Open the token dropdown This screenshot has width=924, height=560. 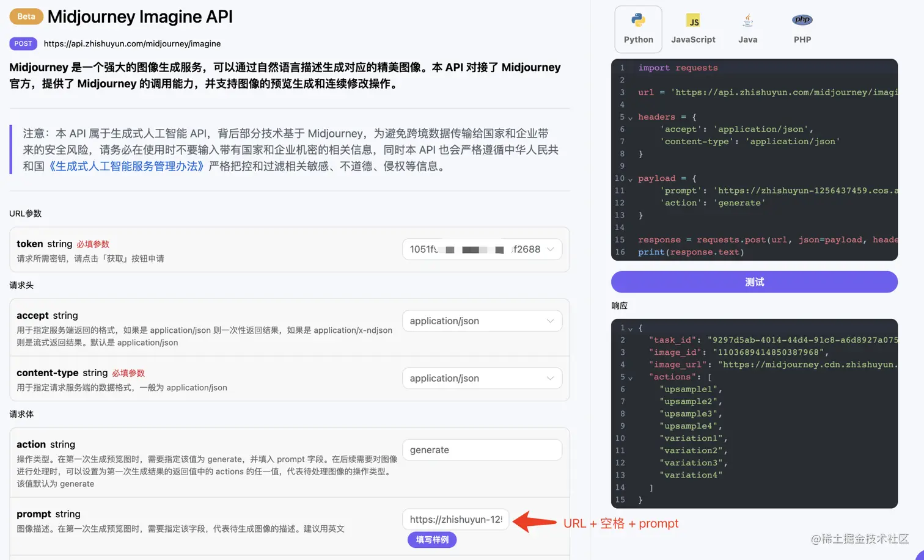tap(482, 249)
